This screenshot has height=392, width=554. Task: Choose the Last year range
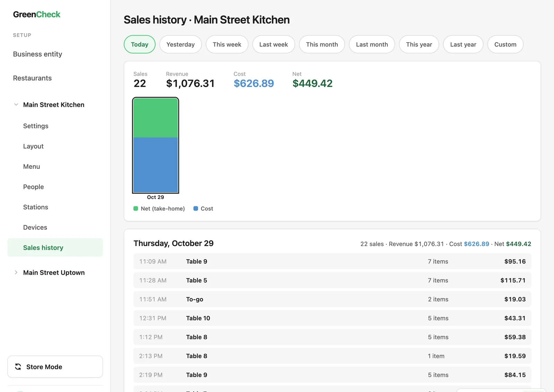(x=463, y=44)
